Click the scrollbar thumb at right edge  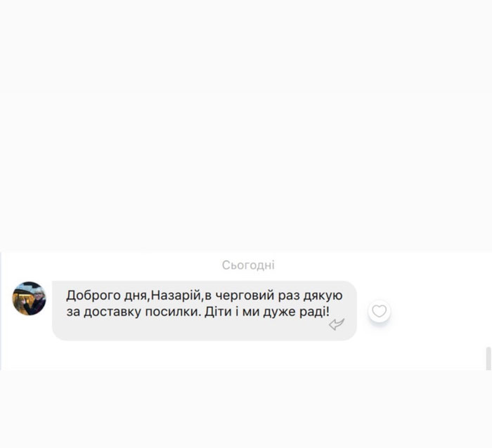(x=488, y=358)
